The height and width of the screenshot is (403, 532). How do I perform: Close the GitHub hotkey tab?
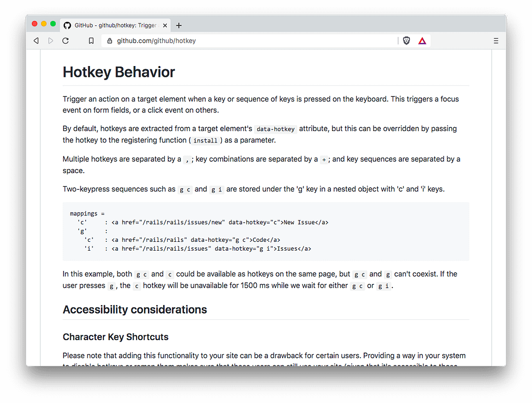pos(165,25)
